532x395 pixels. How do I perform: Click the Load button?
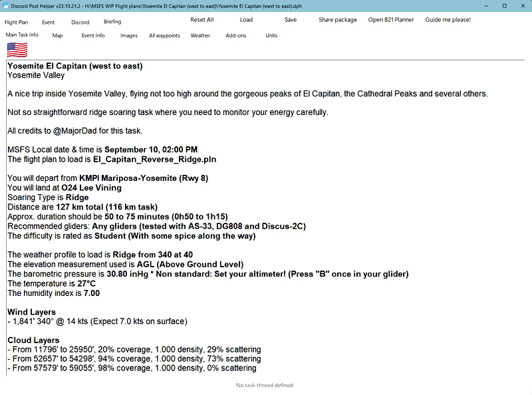tap(246, 20)
